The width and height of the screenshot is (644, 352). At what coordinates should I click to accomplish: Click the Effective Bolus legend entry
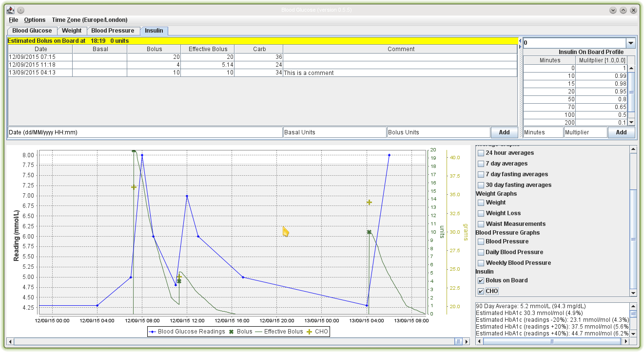[x=279, y=332]
